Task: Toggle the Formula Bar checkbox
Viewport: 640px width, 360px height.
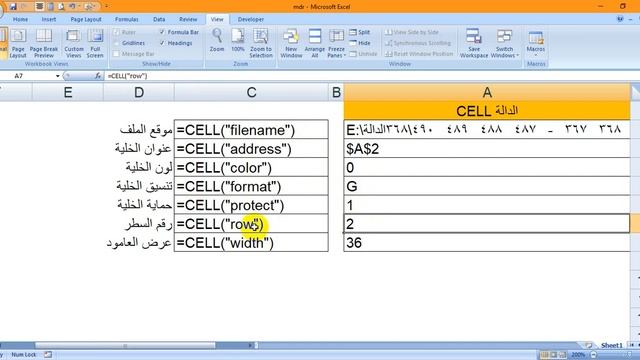Action: click(162, 32)
